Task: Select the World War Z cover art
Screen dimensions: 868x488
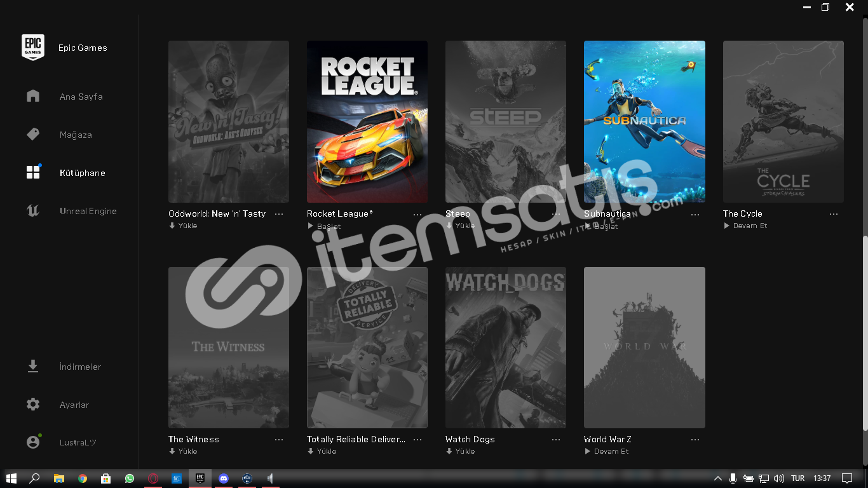Action: pos(644,348)
